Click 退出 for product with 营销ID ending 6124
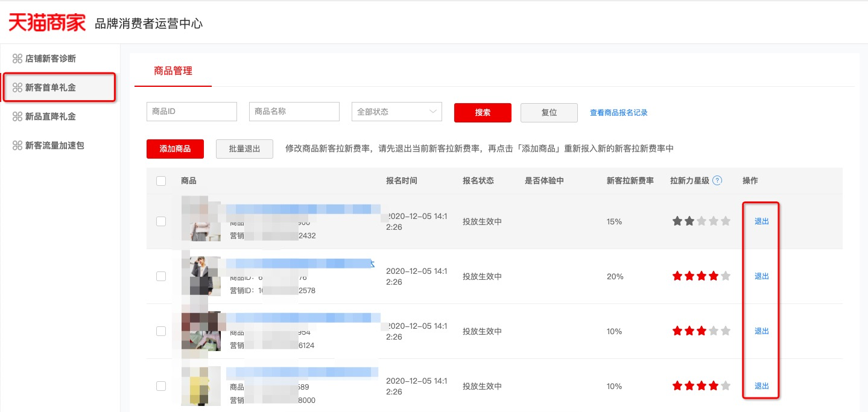 (x=762, y=331)
